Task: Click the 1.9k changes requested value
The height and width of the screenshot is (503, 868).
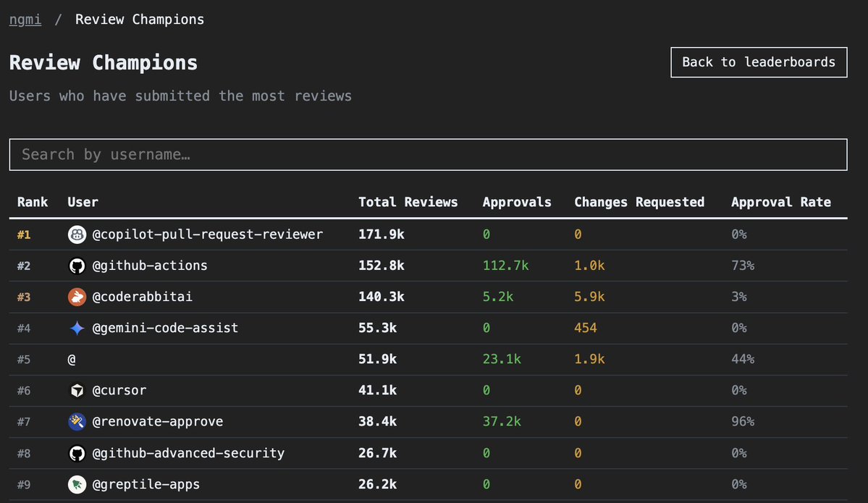Action: (589, 359)
